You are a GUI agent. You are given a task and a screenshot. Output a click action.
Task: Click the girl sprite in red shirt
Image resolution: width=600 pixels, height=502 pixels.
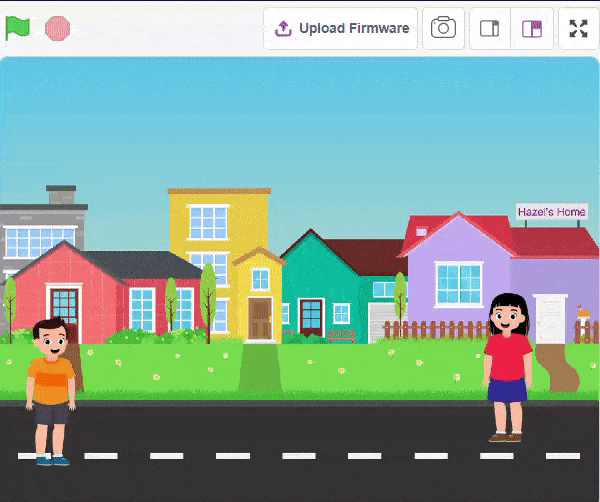(x=508, y=368)
